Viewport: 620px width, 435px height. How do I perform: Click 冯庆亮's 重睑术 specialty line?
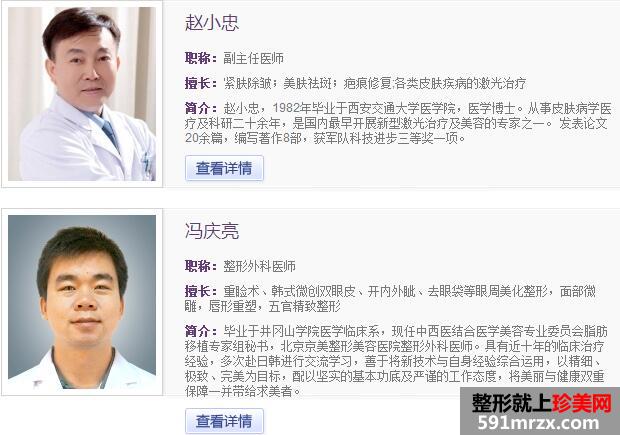(x=390, y=299)
